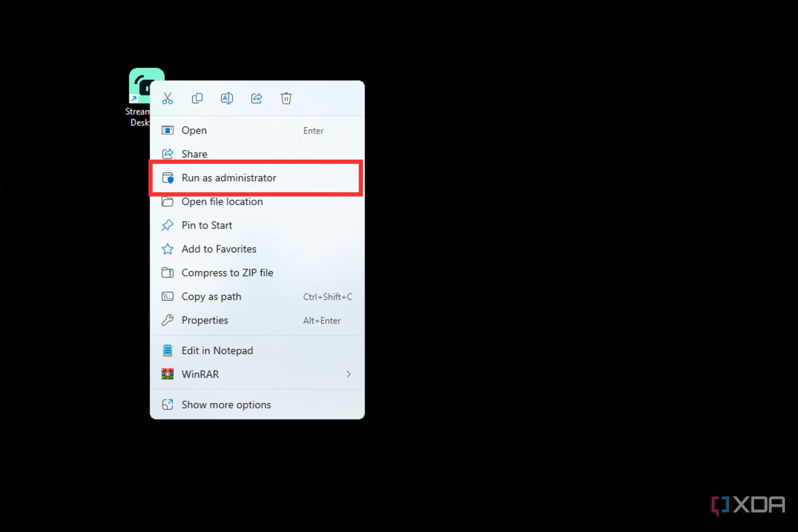Click the Share icon in the top row
The width and height of the screenshot is (798, 532).
(256, 98)
